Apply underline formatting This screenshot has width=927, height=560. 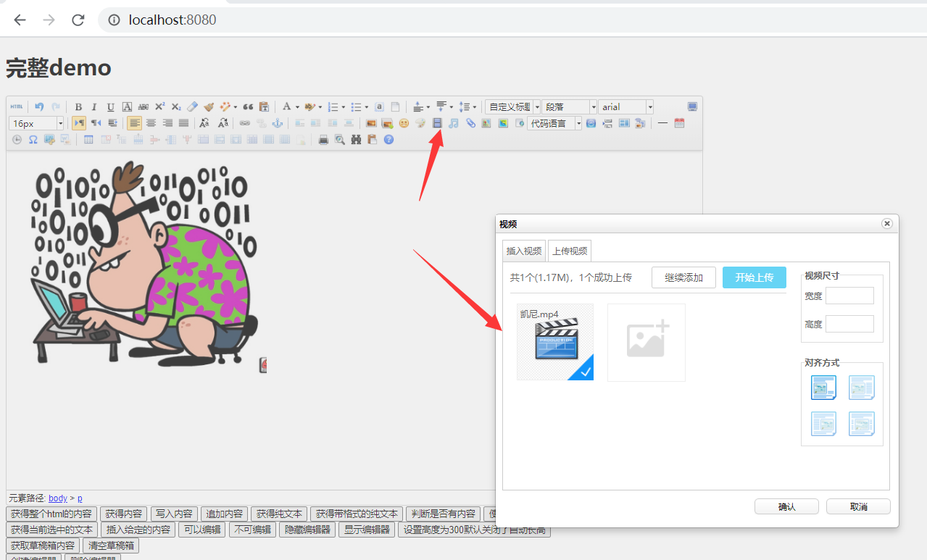click(111, 106)
